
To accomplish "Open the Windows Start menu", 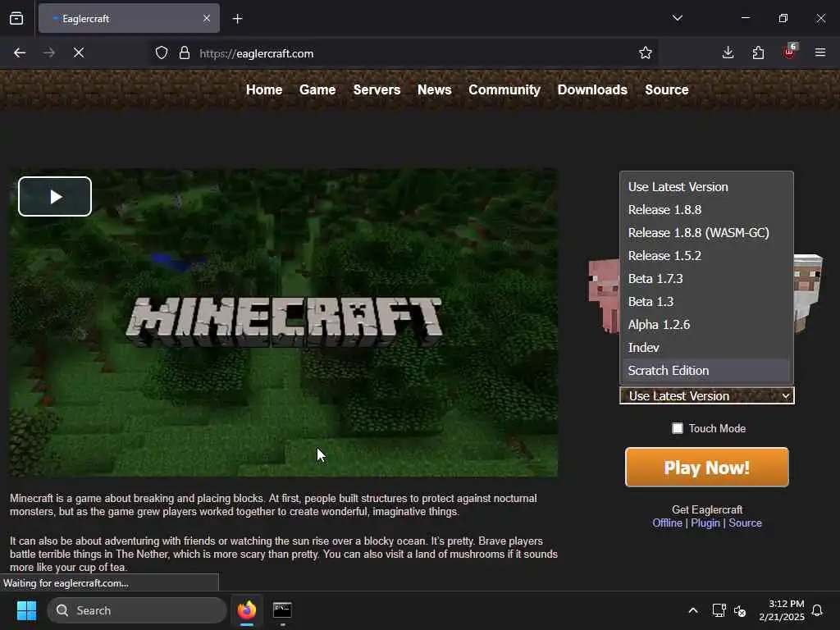I will [26, 610].
